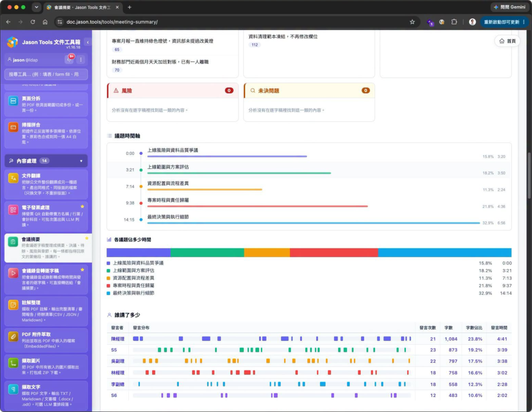
Task: Open the 頁面分析 tool icon
Action: tap(13, 101)
